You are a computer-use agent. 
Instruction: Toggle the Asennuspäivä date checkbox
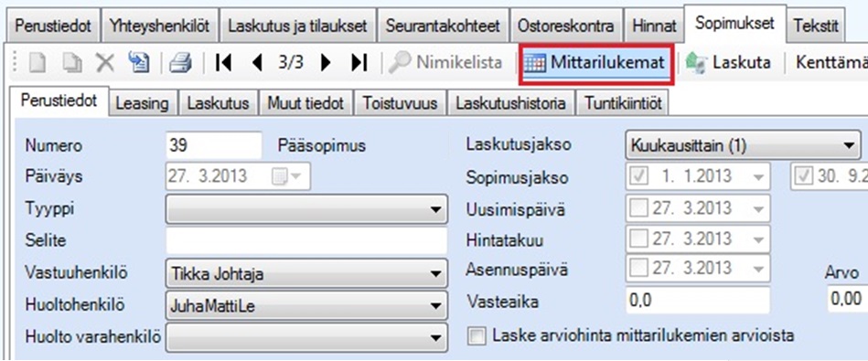click(x=638, y=271)
